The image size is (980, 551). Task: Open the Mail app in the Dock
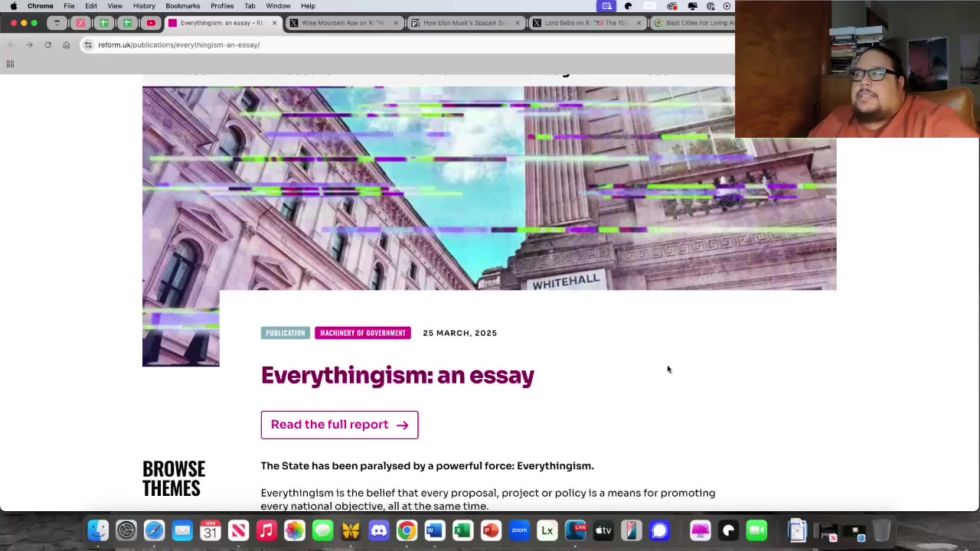(x=182, y=530)
